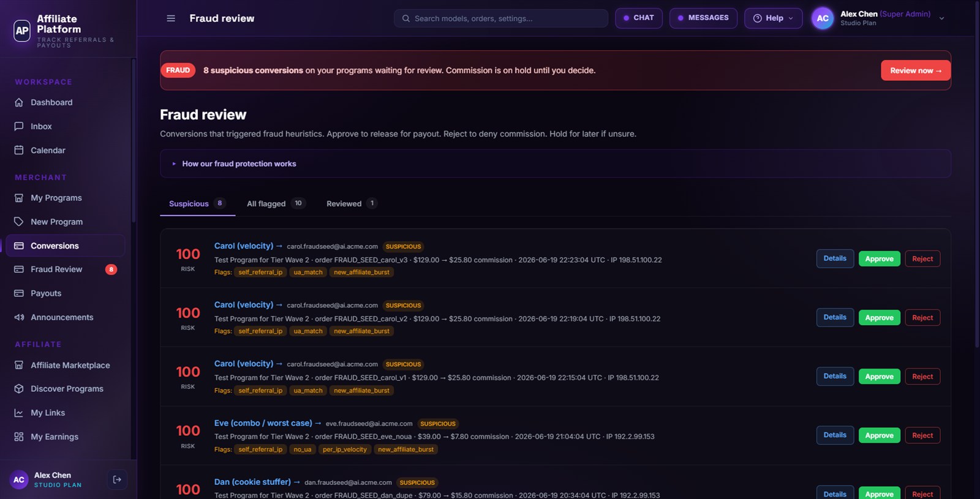Select Conversions in the sidebar
This screenshot has height=499, width=980.
tap(65, 246)
